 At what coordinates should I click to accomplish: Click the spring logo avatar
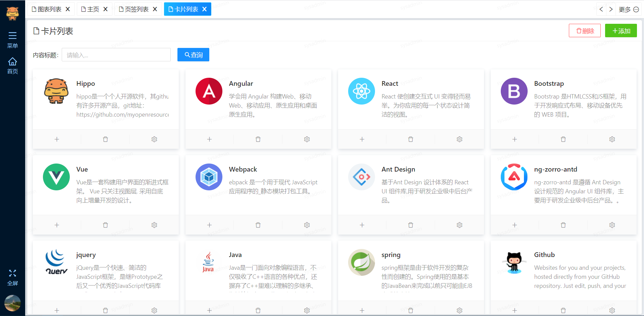[x=362, y=262]
